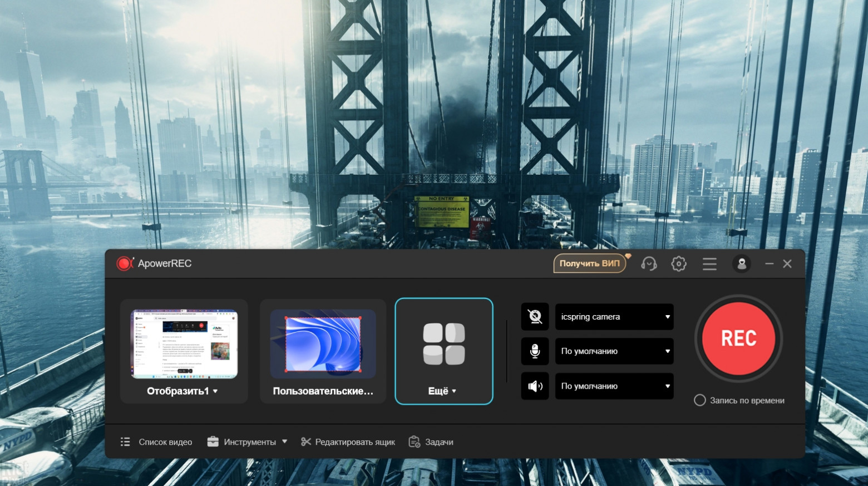Viewport: 868px width, 486px height.
Task: Toggle the webcam camera icon
Action: point(535,317)
